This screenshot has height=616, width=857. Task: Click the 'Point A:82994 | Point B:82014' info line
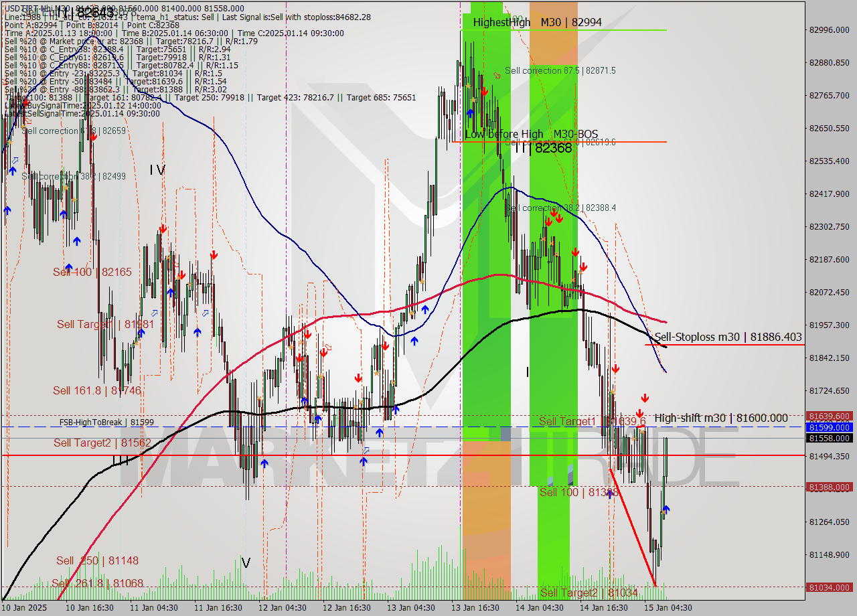[92, 25]
